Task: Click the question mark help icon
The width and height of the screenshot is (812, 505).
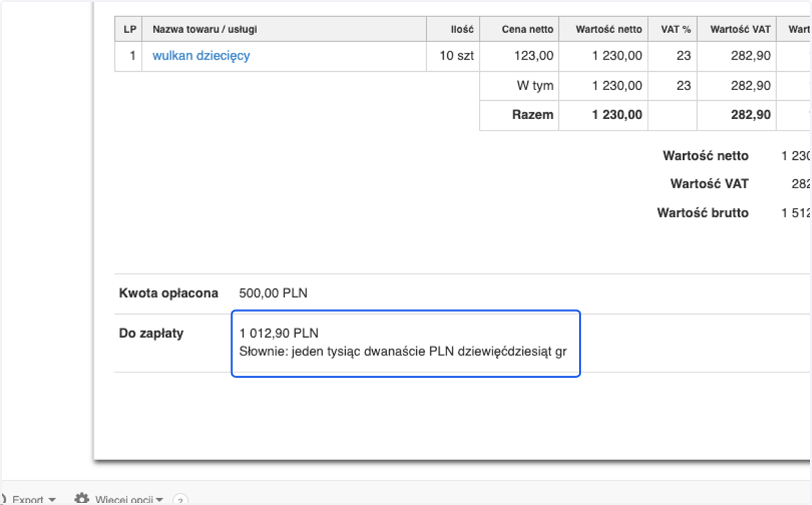Action: pos(180,500)
